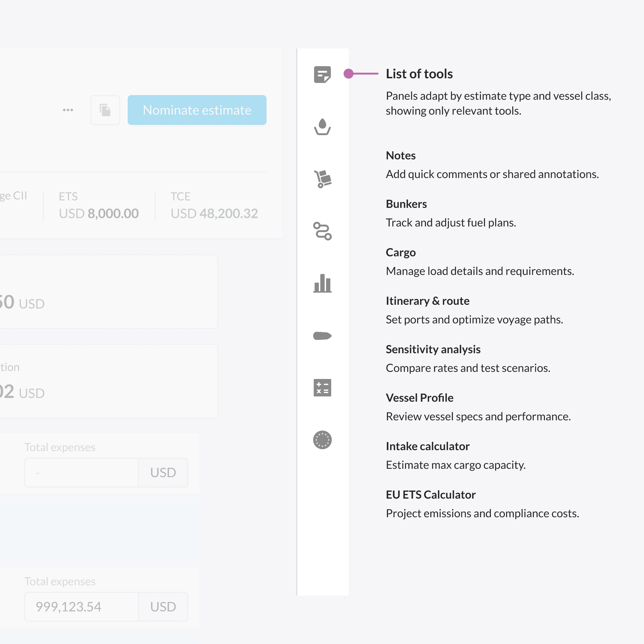The width and height of the screenshot is (644, 644).
Task: Click text 'Estimate max cargo capacity.'
Action: click(456, 465)
